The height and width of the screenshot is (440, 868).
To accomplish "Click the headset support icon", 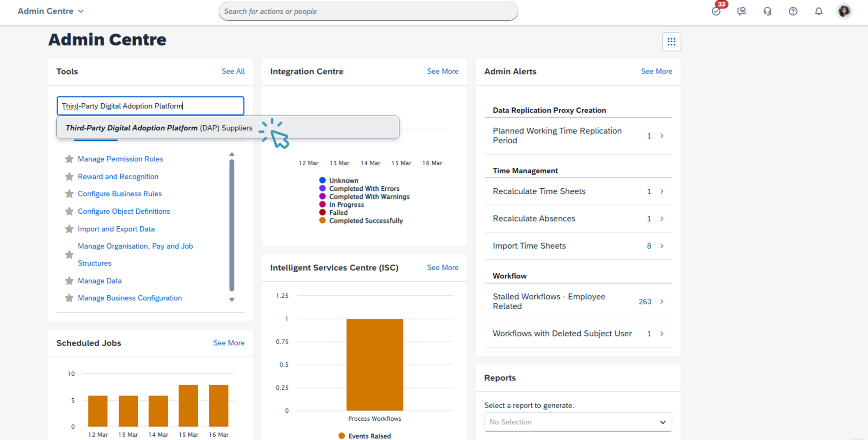I will click(767, 11).
